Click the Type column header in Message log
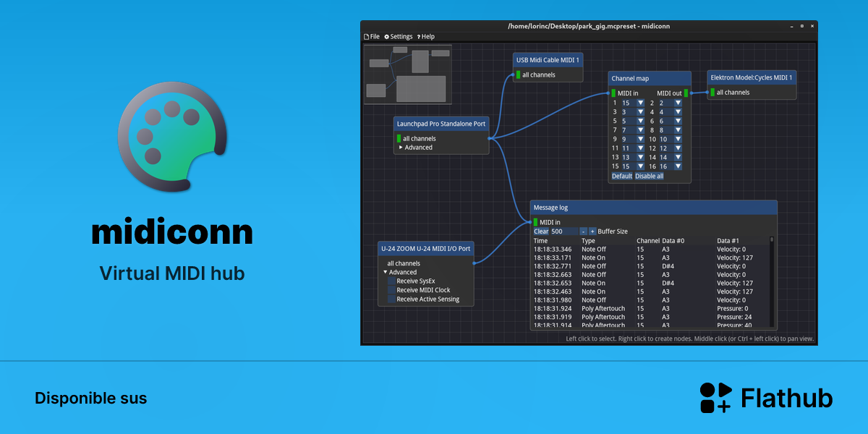The width and height of the screenshot is (868, 434). 588,241
